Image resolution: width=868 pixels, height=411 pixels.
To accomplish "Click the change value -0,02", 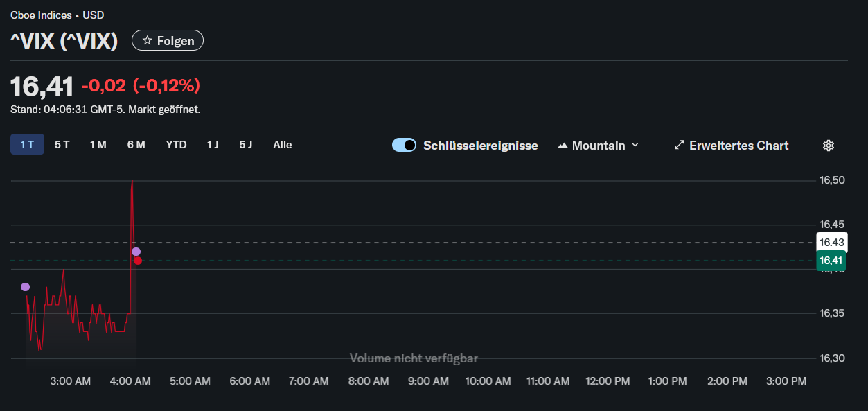I will tap(104, 86).
